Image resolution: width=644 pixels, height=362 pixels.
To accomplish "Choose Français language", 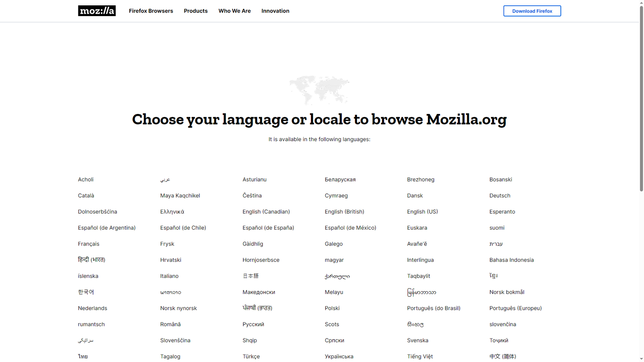I will (88, 244).
